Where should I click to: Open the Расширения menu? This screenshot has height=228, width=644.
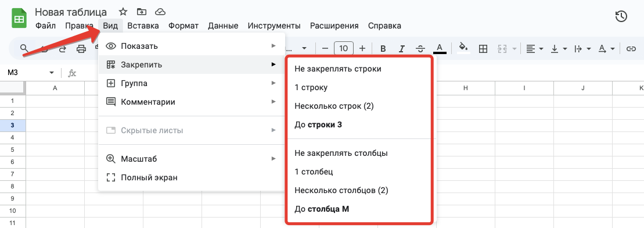click(x=334, y=26)
